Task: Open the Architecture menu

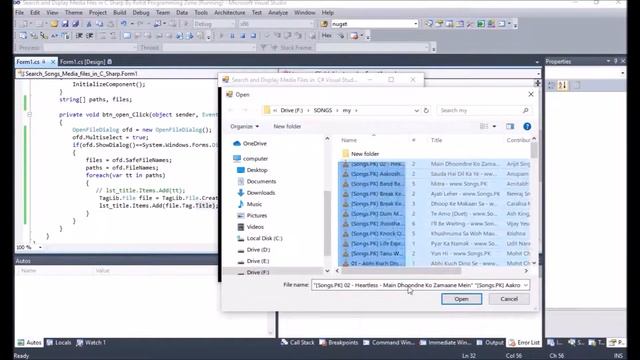Action: [230, 13]
